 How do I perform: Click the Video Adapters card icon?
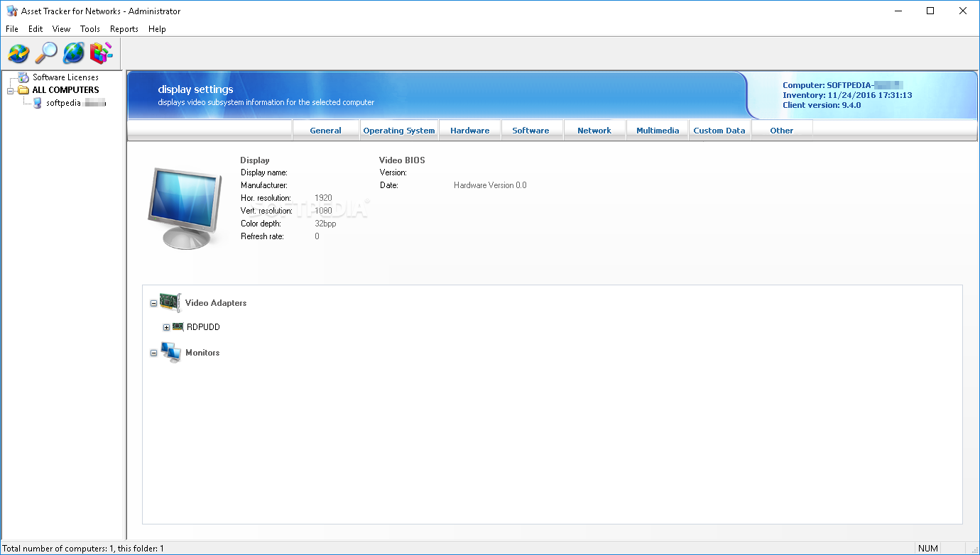tap(170, 302)
